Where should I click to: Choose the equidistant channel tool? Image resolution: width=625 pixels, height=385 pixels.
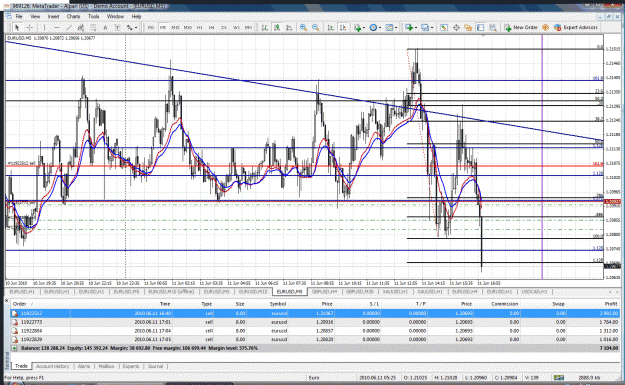[x=81, y=28]
